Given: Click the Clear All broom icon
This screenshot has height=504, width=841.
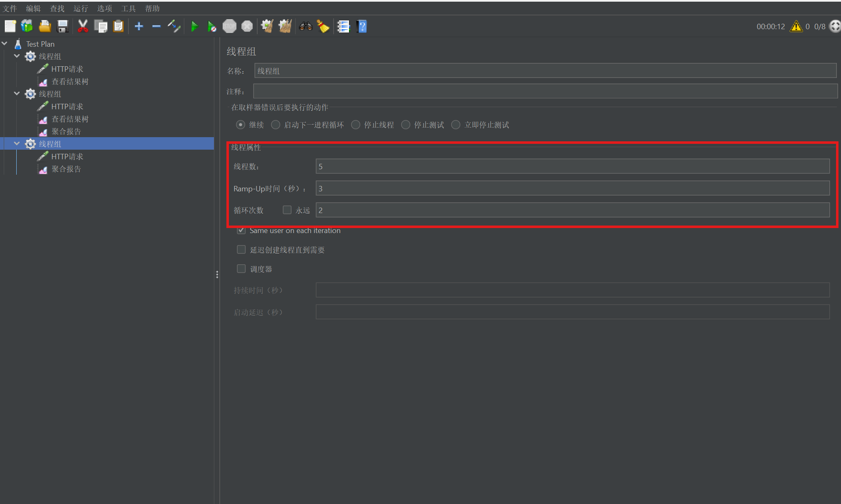Looking at the screenshot, I should 285,27.
